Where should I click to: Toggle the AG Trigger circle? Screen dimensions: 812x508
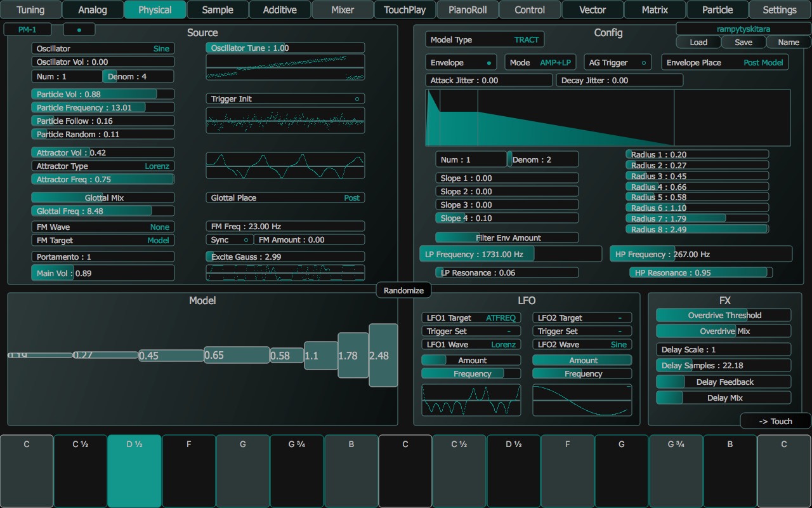click(x=643, y=62)
